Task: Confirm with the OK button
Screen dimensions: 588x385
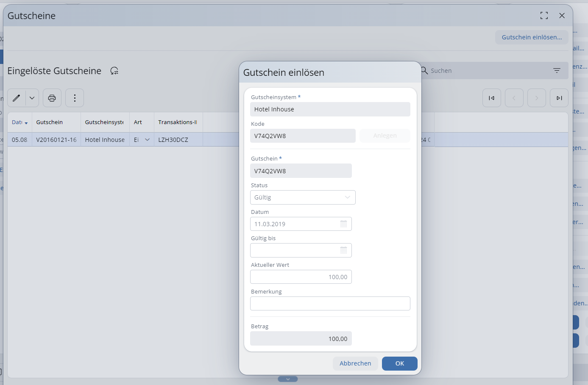Action: pyautogui.click(x=399, y=363)
